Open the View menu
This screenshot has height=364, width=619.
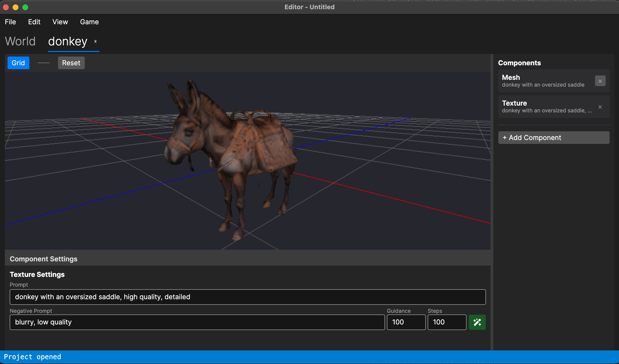point(60,22)
